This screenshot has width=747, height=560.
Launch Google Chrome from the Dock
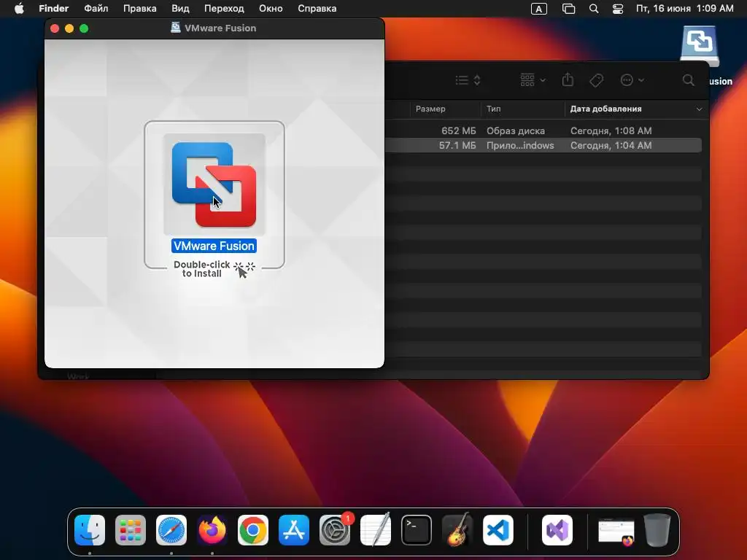pyautogui.click(x=253, y=530)
